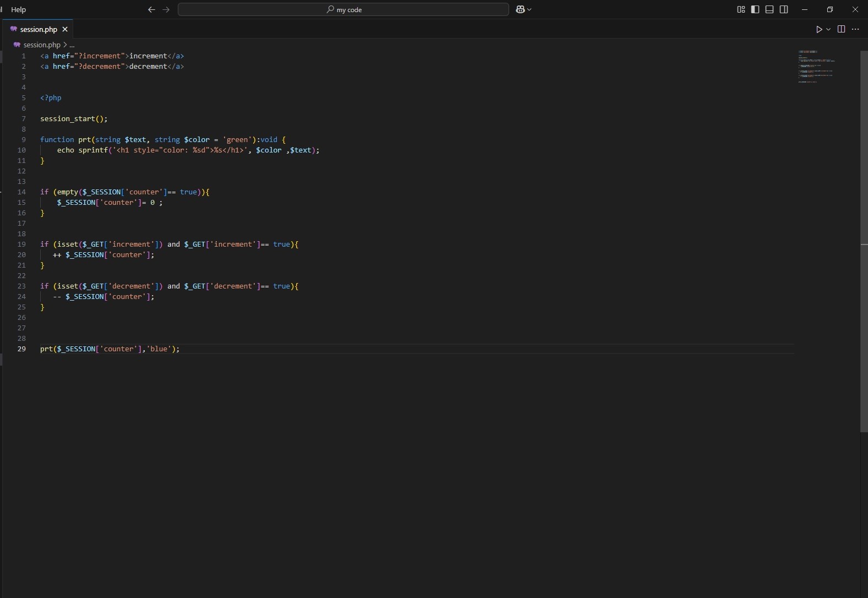This screenshot has width=868, height=598.
Task: Click the vertical editor scrollbar
Action: pyautogui.click(x=864, y=241)
